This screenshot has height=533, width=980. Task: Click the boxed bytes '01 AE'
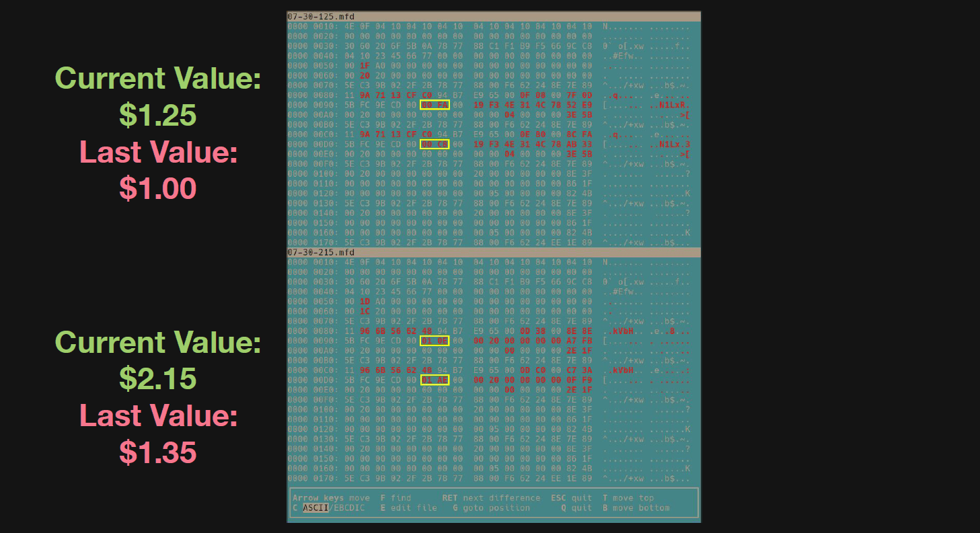(x=435, y=380)
